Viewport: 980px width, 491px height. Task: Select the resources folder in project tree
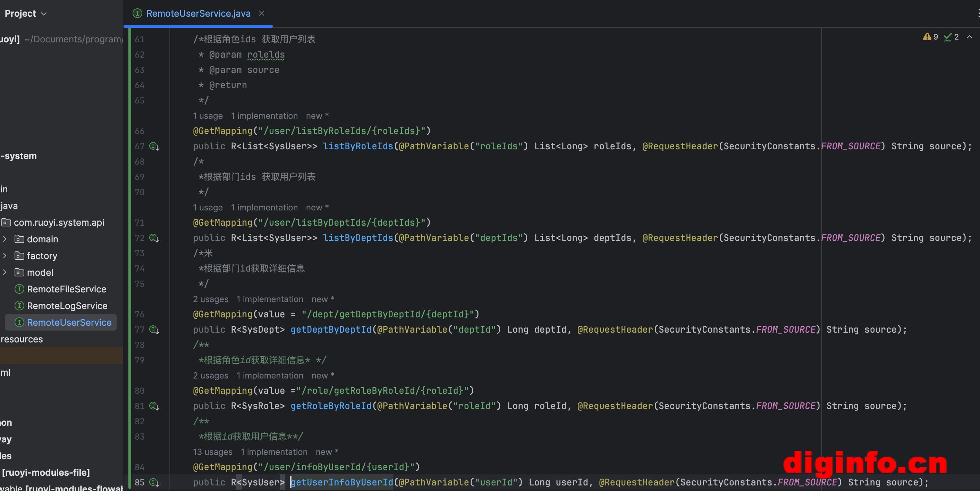pyautogui.click(x=22, y=339)
